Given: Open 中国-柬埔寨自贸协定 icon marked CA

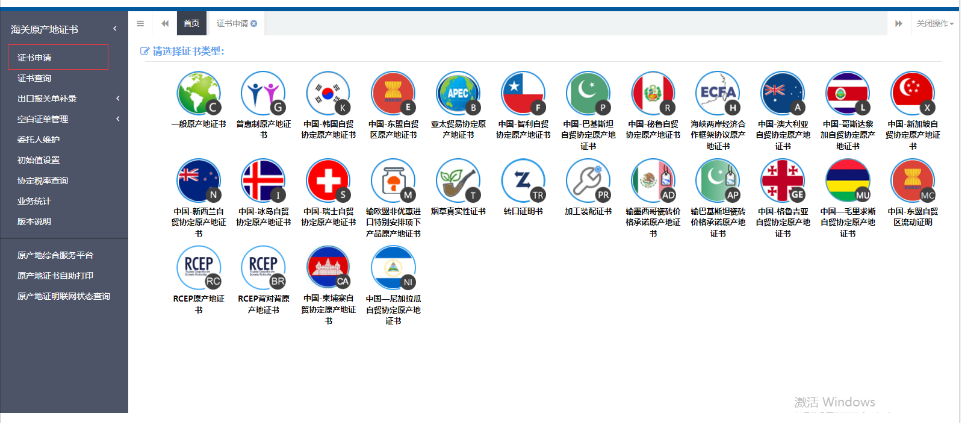Looking at the screenshot, I should (x=329, y=267).
